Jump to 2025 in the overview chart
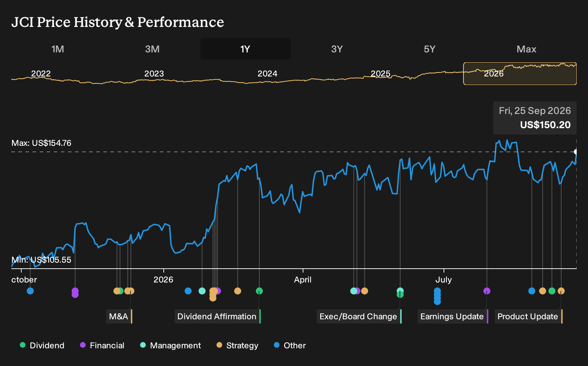Screen dimensions: 588x366 (381, 74)
